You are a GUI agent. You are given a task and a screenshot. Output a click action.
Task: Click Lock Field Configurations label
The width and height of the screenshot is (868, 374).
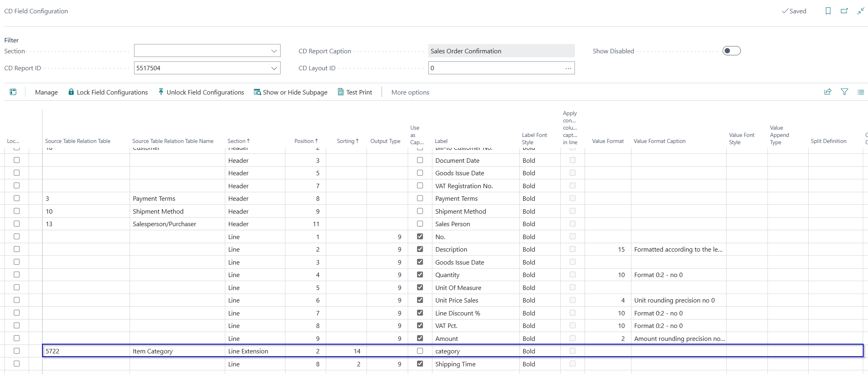112,92
